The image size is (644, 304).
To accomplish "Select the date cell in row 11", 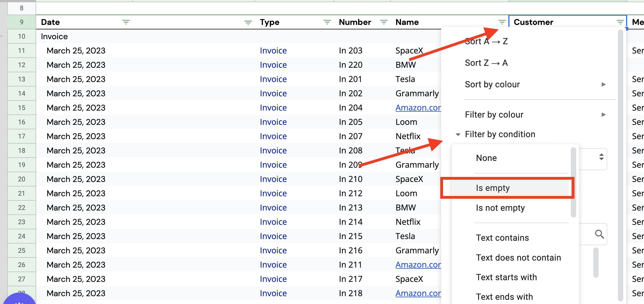I will click(x=76, y=51).
